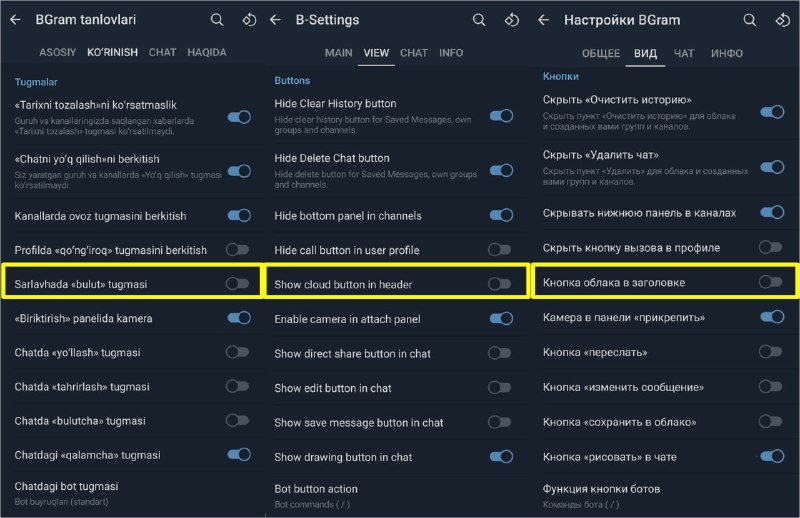Screen dimensions: 800x518
Task: Open the HAQIDA tab
Action: pyautogui.click(x=207, y=53)
